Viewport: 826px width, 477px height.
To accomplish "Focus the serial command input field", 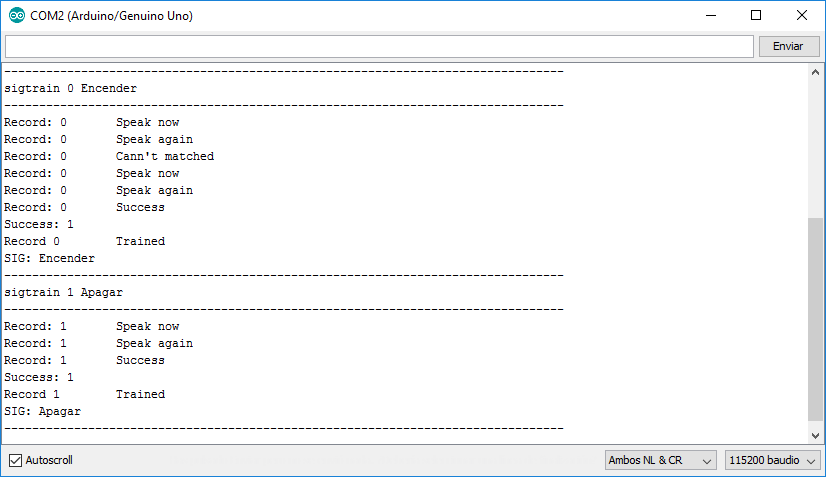I will coord(378,47).
